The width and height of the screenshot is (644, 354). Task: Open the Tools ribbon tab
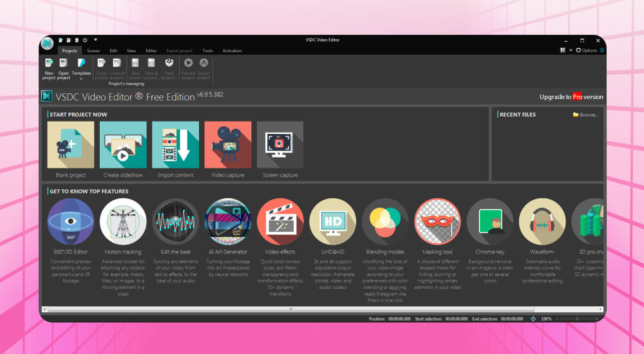point(207,51)
